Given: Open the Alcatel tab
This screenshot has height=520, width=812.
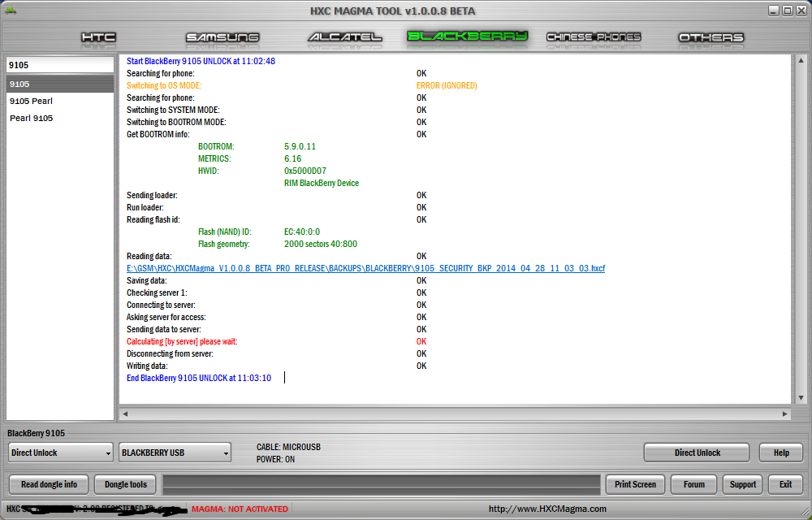Looking at the screenshot, I should 345,37.
